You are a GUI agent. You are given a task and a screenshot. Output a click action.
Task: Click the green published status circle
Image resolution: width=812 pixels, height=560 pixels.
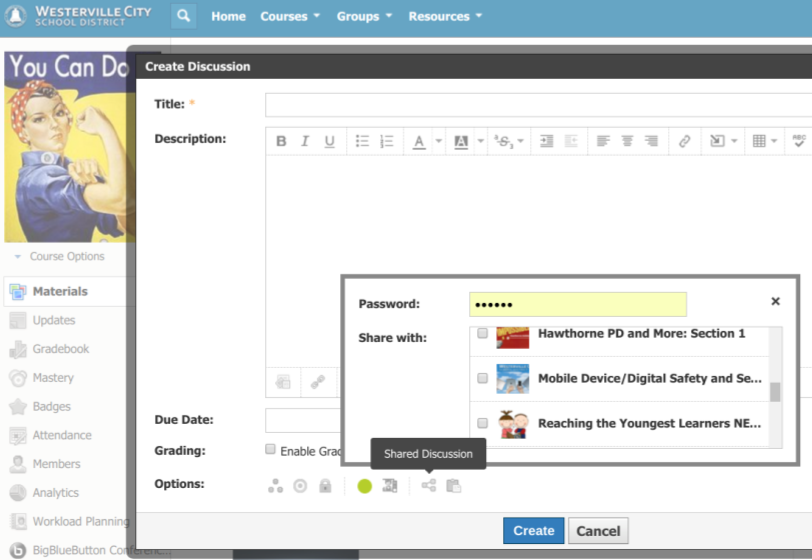coord(365,486)
